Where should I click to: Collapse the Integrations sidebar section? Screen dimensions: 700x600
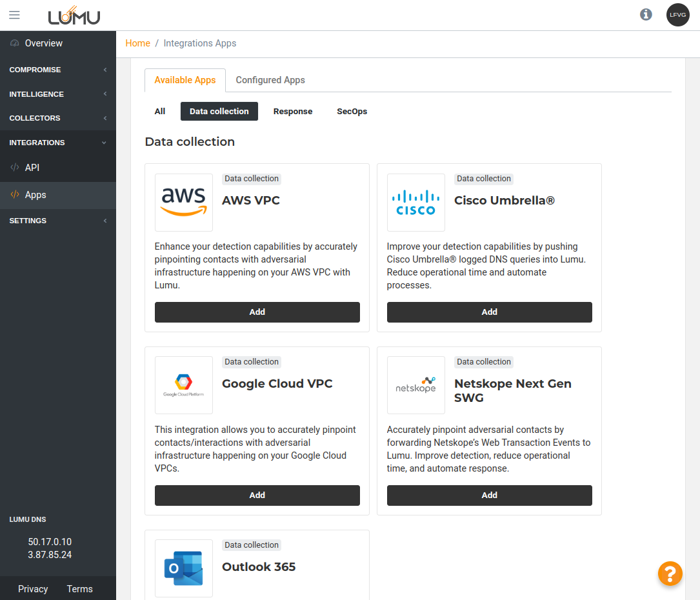(58, 143)
